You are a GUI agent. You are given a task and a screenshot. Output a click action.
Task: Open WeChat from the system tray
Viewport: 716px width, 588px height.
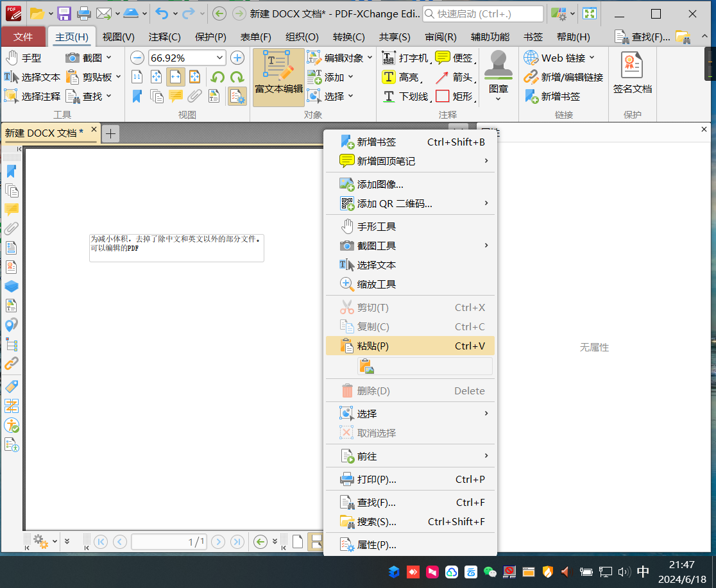click(490, 572)
